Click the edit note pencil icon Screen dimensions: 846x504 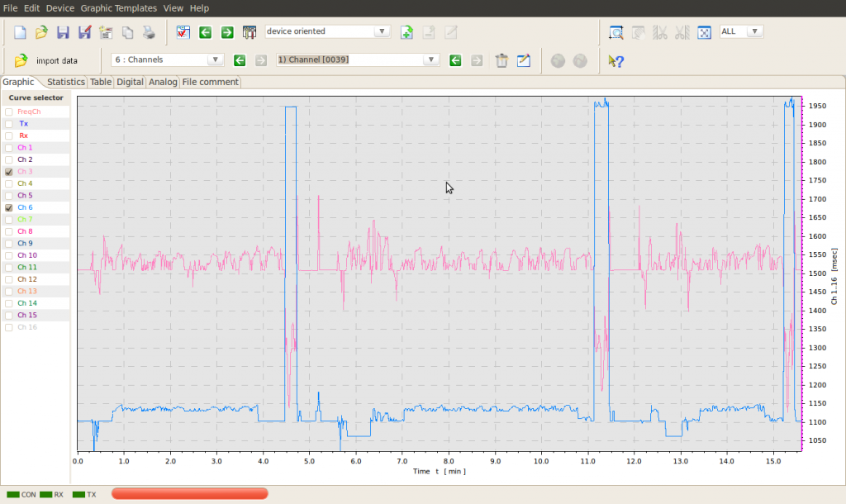(523, 60)
